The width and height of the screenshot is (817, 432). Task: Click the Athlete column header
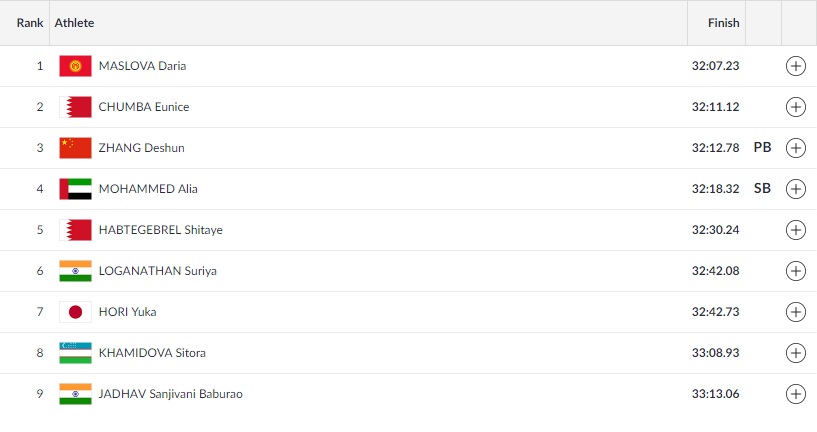click(75, 22)
